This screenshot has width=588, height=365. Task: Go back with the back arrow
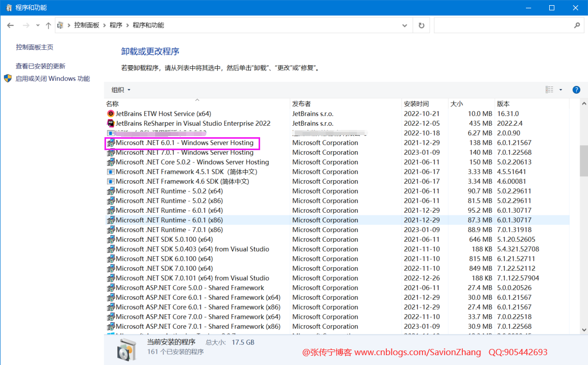pyautogui.click(x=10, y=25)
